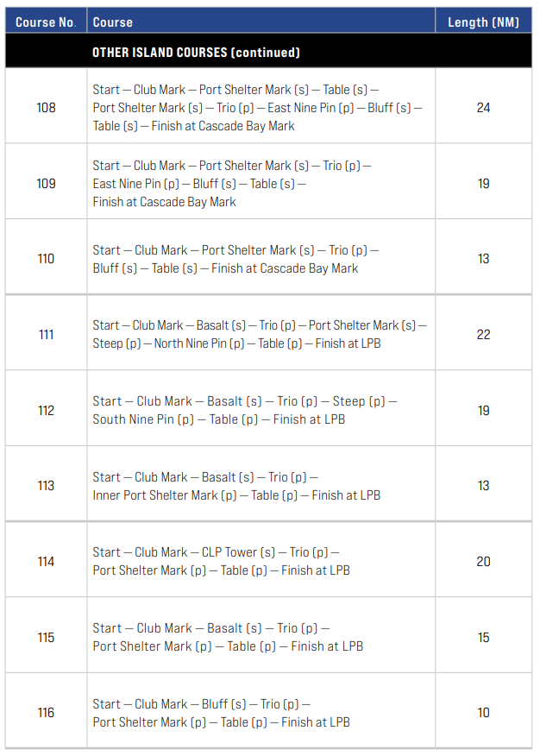The image size is (540, 756).
Task: Click the Course No. column header
Action: 46,22
